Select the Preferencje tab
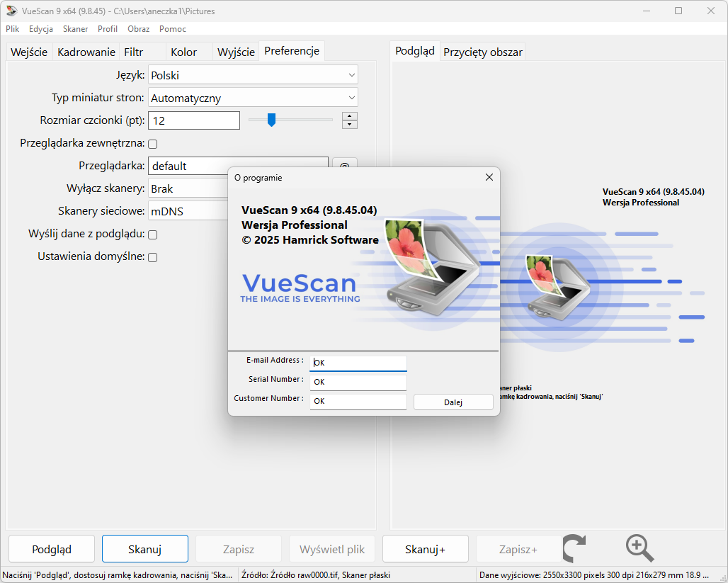The width and height of the screenshot is (728, 583). click(292, 50)
